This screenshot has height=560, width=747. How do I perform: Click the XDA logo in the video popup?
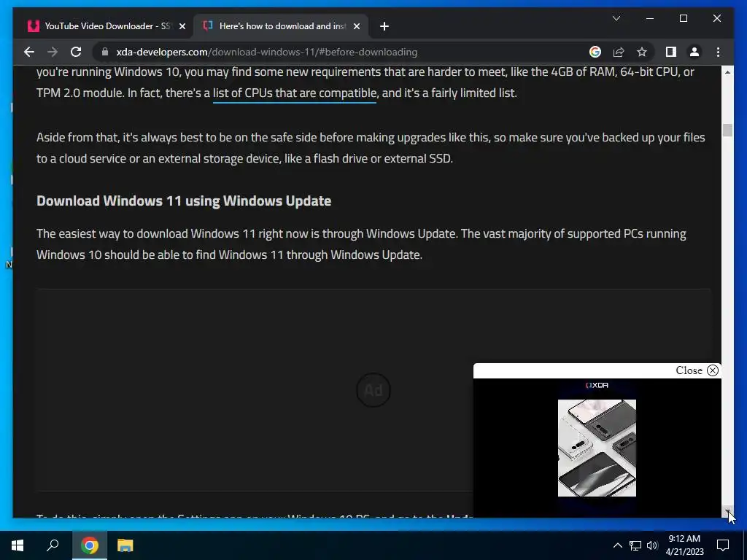(597, 385)
